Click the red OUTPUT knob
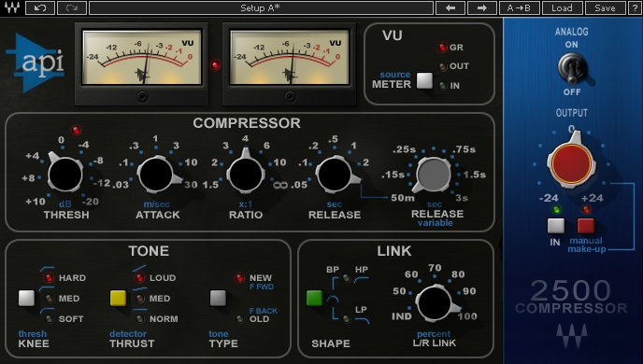The image size is (643, 364). (571, 163)
